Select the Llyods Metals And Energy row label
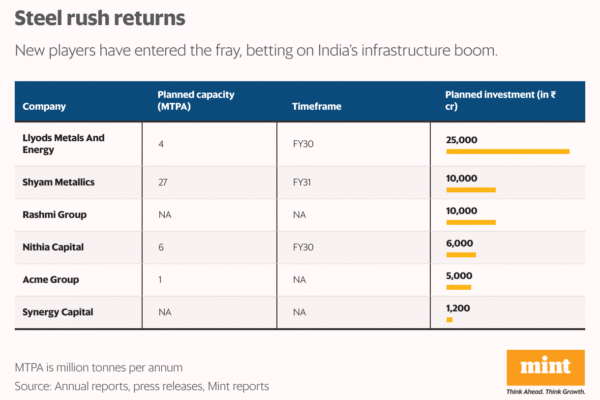This screenshot has height=400, width=600. click(65, 143)
